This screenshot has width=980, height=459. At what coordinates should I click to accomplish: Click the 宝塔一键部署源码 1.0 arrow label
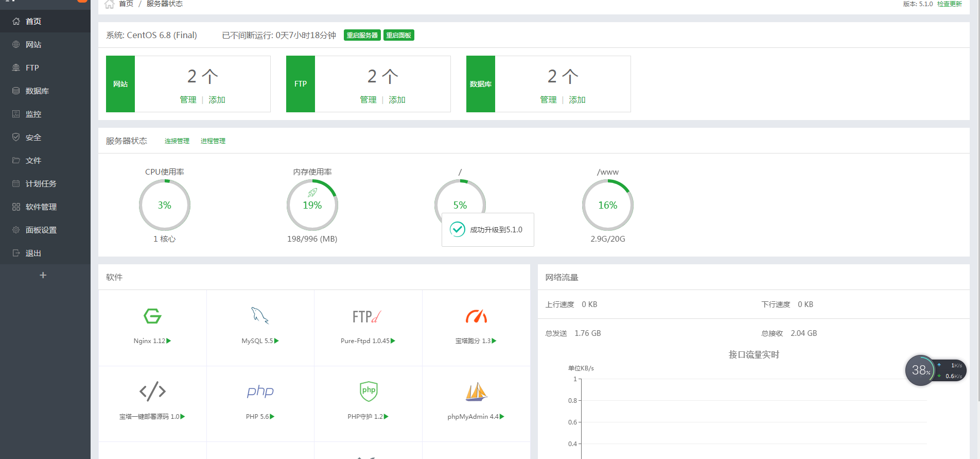(152, 417)
